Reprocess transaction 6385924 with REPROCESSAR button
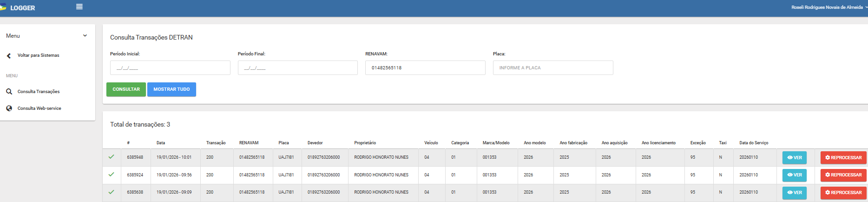 [843, 175]
